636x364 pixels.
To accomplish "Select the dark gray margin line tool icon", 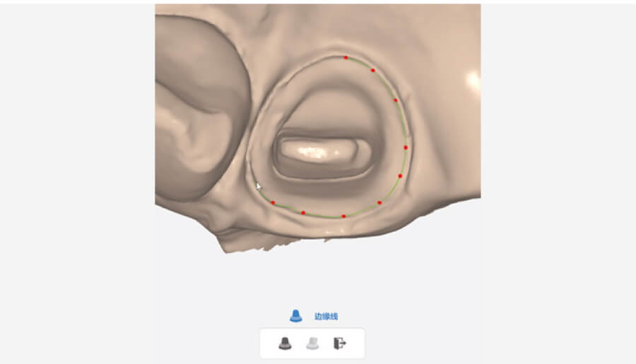I will [x=285, y=344].
